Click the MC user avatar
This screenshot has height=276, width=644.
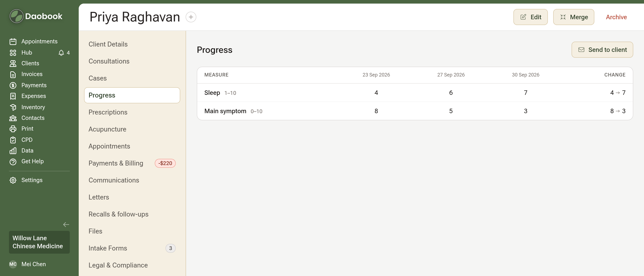(x=13, y=264)
